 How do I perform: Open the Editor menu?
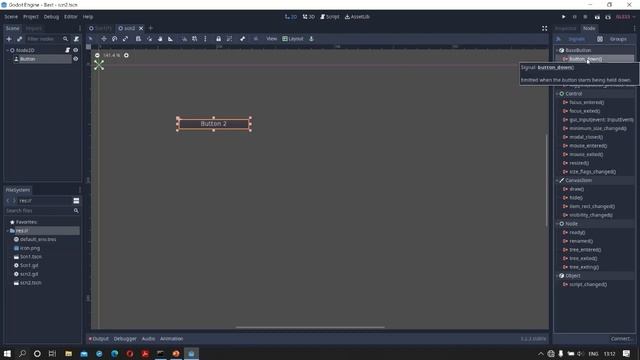click(x=71, y=17)
